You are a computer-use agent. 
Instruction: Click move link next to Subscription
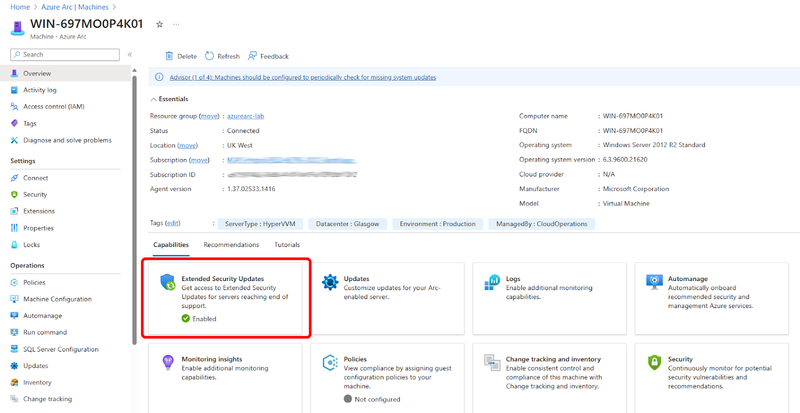199,160
